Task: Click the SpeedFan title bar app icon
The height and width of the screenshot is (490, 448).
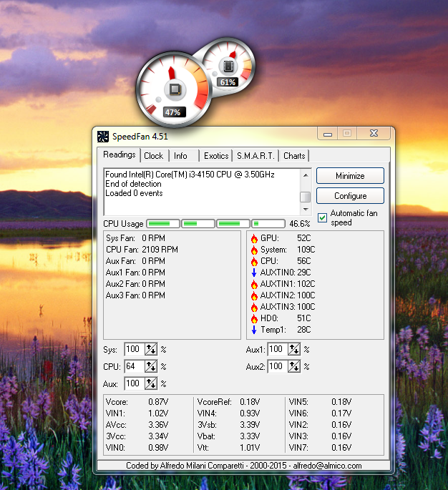Action: tap(103, 137)
